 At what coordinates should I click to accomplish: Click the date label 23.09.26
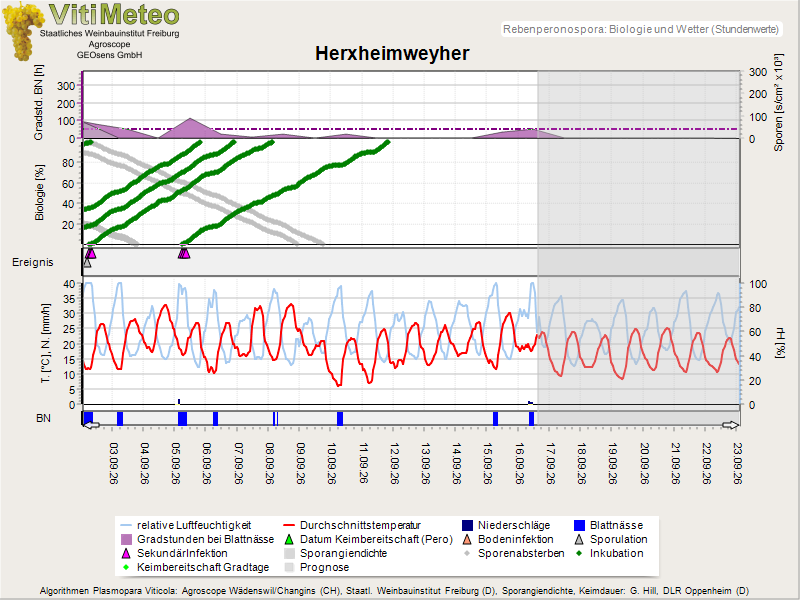point(737,463)
